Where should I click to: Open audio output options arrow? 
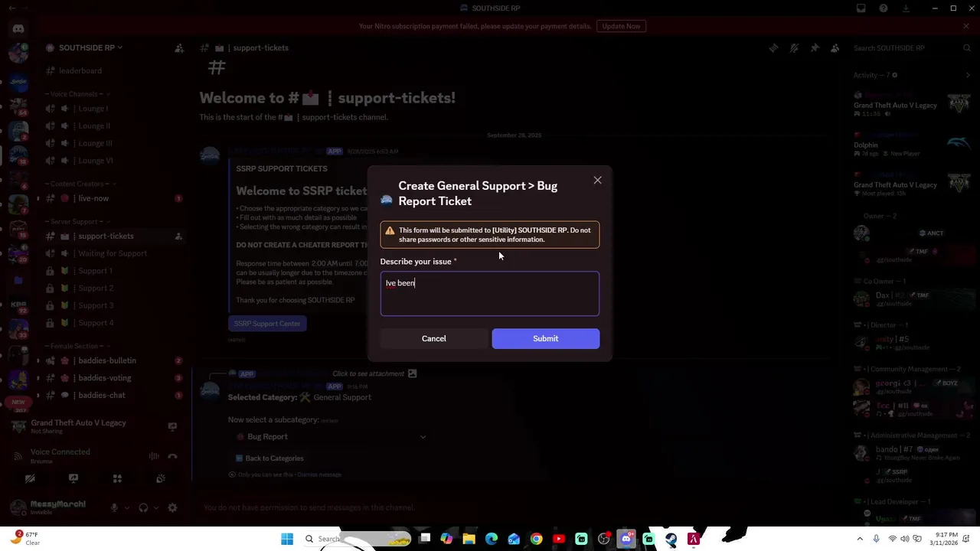155,507
